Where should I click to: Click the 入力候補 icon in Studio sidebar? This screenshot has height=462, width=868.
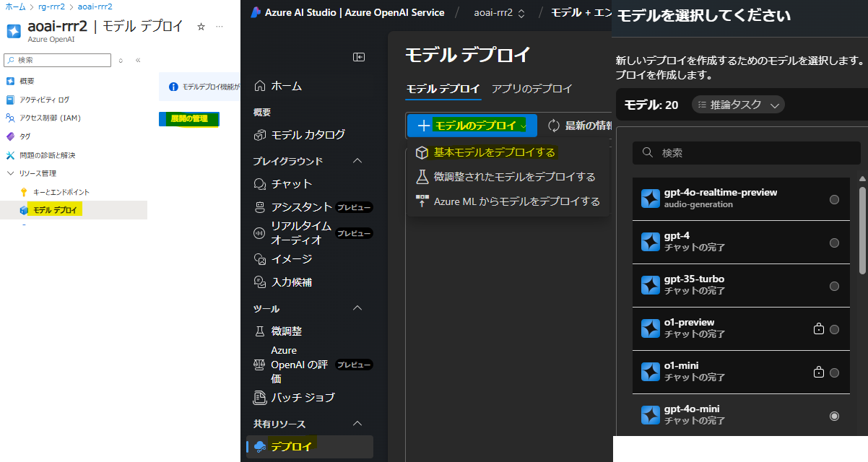click(x=260, y=282)
